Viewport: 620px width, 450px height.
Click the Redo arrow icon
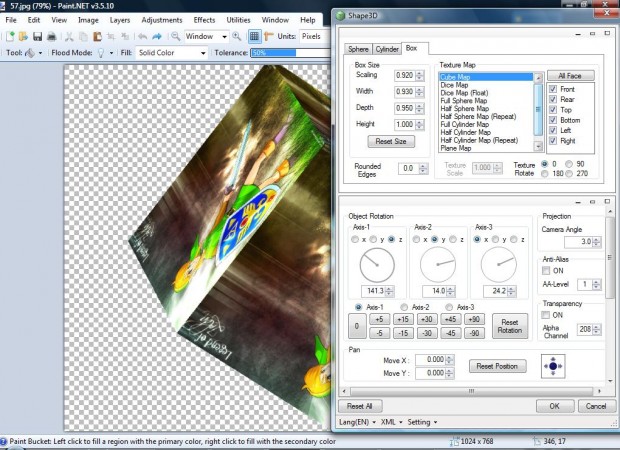coord(157,36)
